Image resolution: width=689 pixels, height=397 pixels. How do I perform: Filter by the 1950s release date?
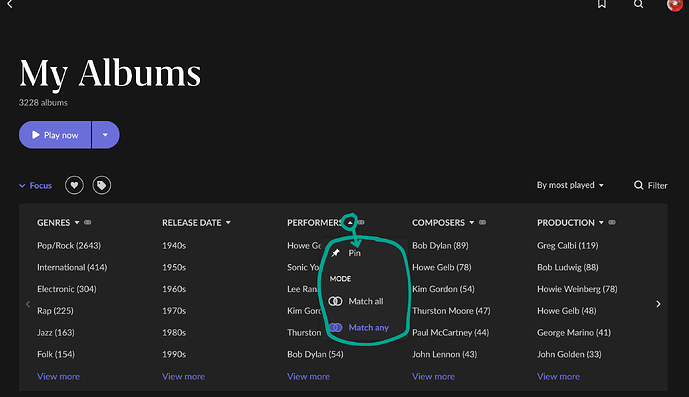[x=174, y=267]
